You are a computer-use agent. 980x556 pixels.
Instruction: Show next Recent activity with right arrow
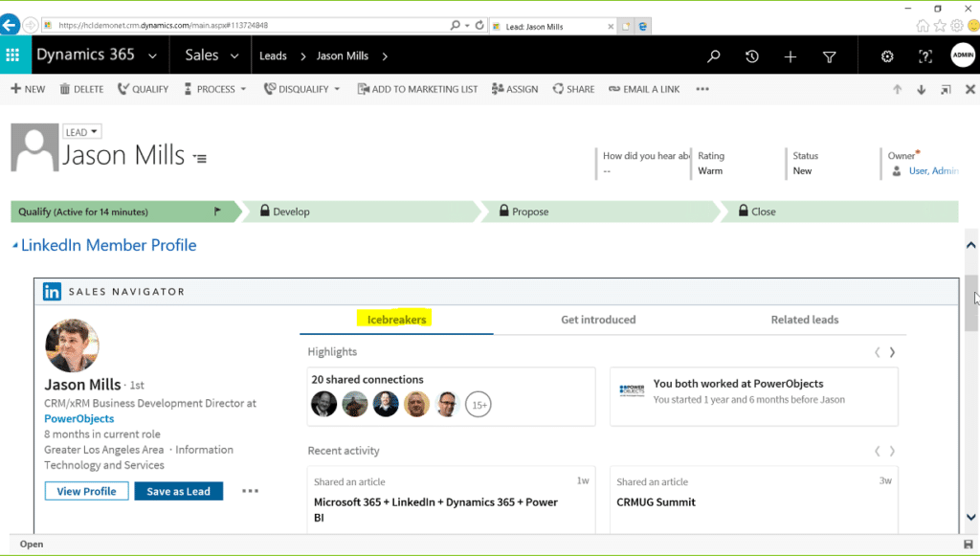point(892,451)
